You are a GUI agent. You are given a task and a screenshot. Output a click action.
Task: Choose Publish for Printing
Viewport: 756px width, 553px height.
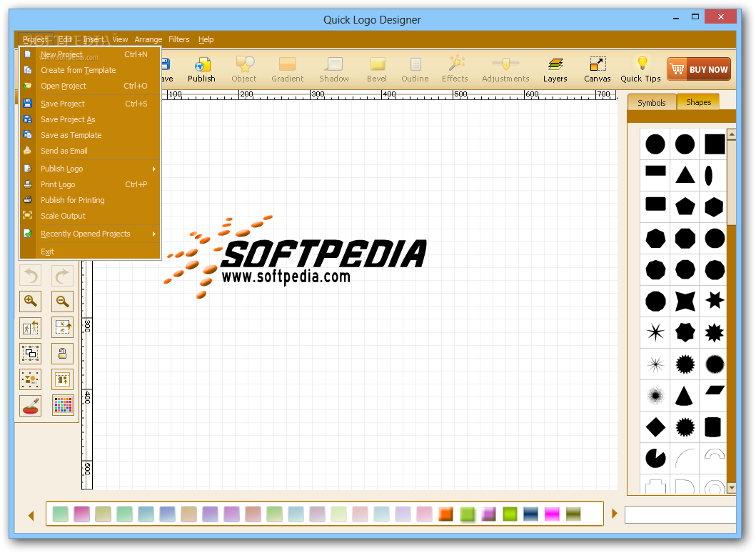(x=90, y=200)
